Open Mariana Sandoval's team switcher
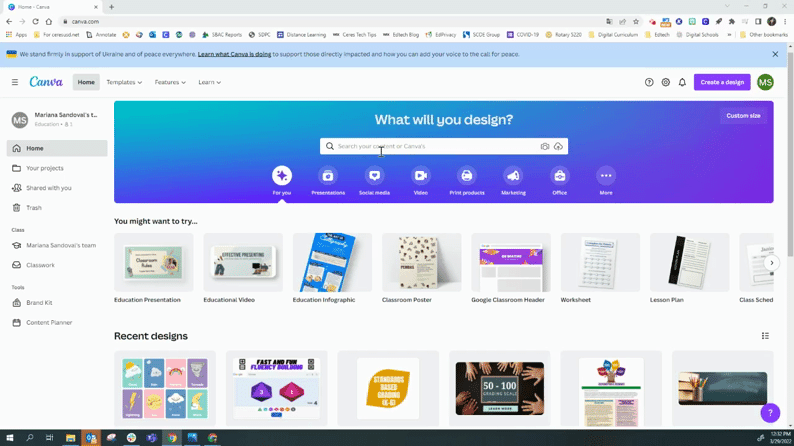794x446 pixels. click(57, 119)
